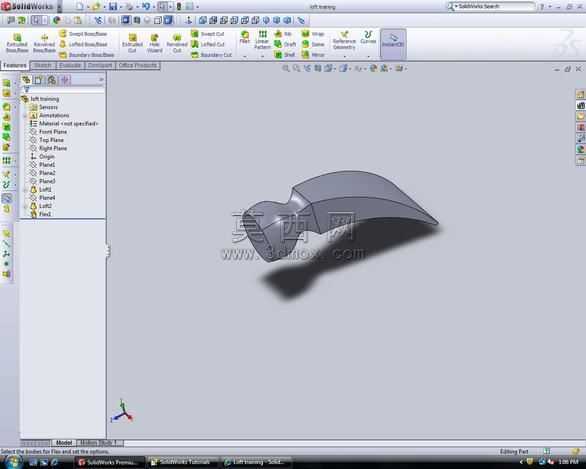This screenshot has width=586, height=469.
Task: Select Top Plane in feature tree
Action: [47, 140]
